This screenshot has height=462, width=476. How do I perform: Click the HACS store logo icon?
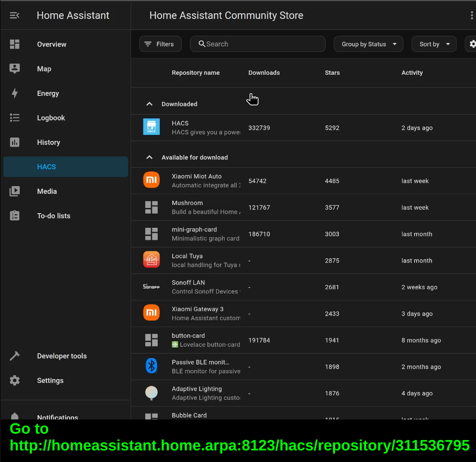(x=152, y=127)
